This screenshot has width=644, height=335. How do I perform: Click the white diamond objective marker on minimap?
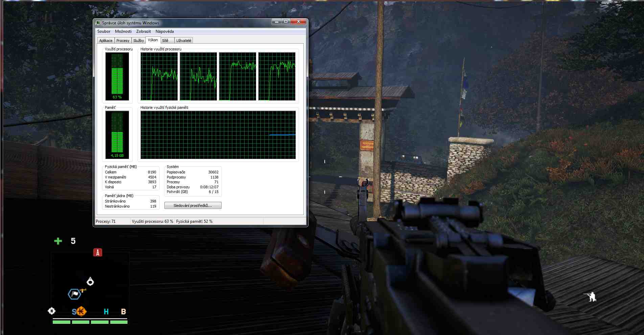tap(90, 281)
